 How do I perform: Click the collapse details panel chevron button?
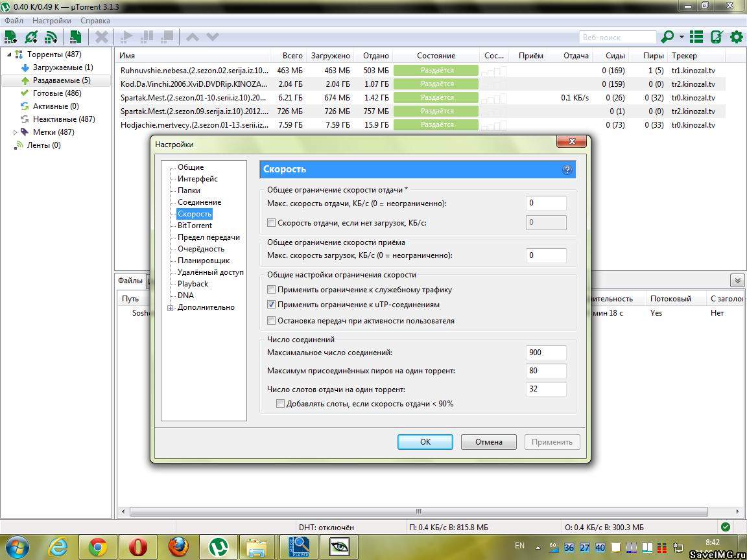737,280
